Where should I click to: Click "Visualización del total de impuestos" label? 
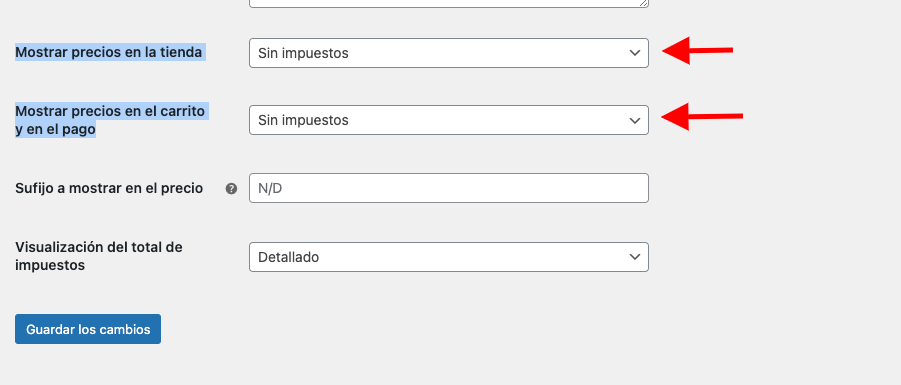tap(99, 256)
